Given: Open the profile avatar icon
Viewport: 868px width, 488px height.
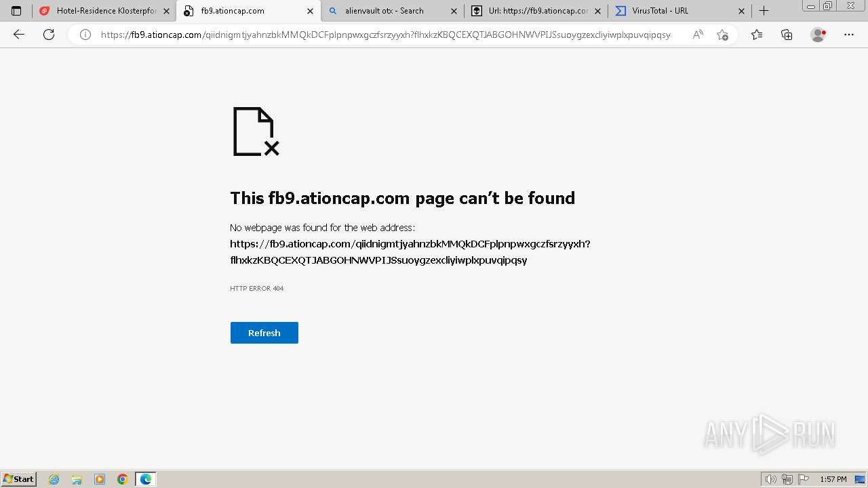Looking at the screenshot, I should pos(818,35).
